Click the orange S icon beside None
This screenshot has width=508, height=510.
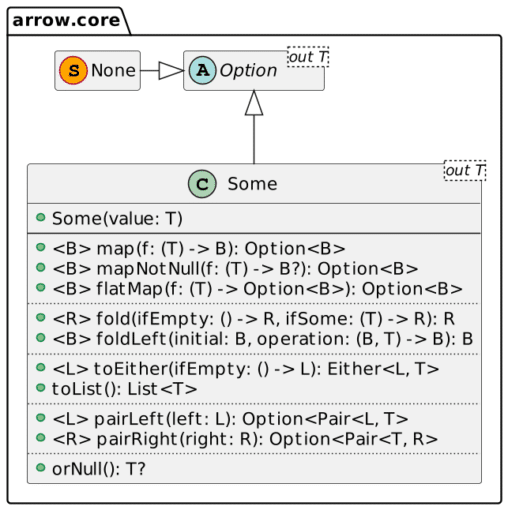[73, 70]
